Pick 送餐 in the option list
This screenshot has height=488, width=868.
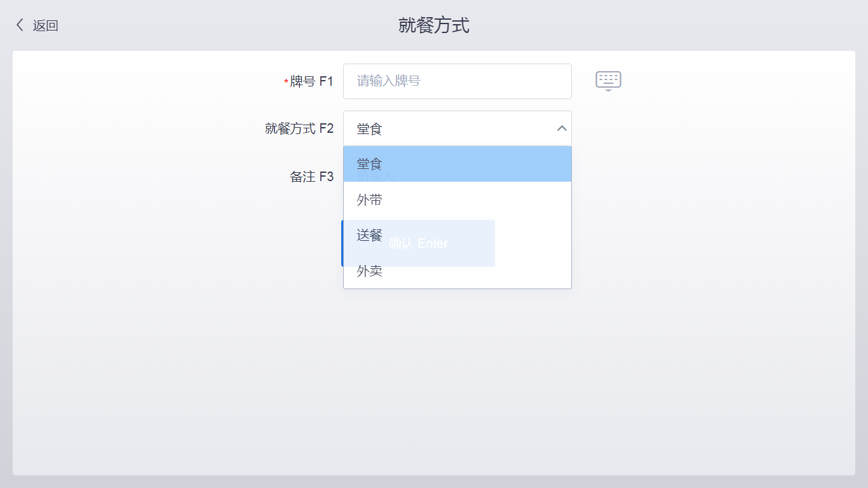point(370,235)
